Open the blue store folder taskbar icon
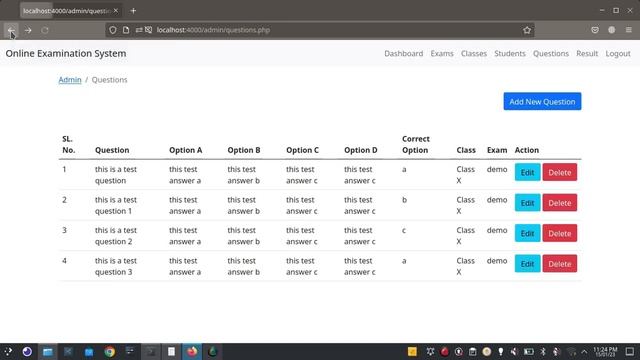 [89, 351]
